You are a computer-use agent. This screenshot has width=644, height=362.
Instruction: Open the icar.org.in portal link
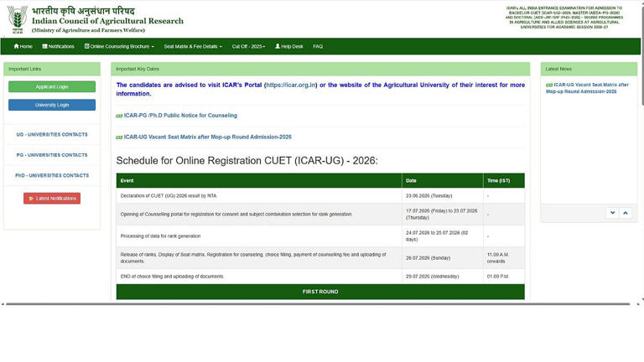point(291,85)
